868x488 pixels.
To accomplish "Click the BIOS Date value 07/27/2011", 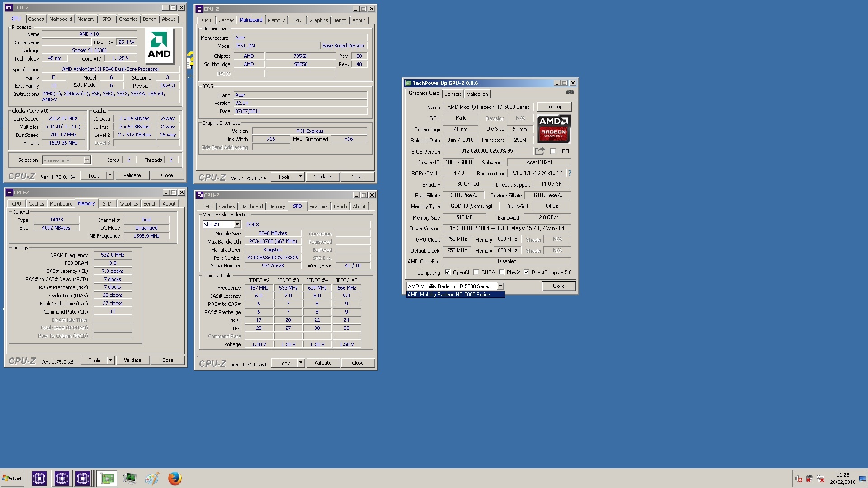I will pyautogui.click(x=300, y=111).
